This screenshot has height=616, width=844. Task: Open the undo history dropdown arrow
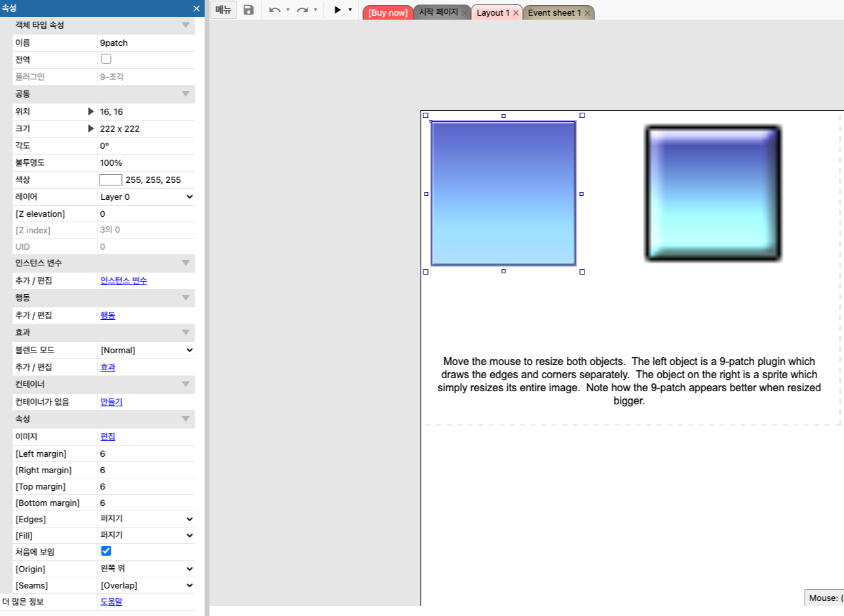point(288,10)
